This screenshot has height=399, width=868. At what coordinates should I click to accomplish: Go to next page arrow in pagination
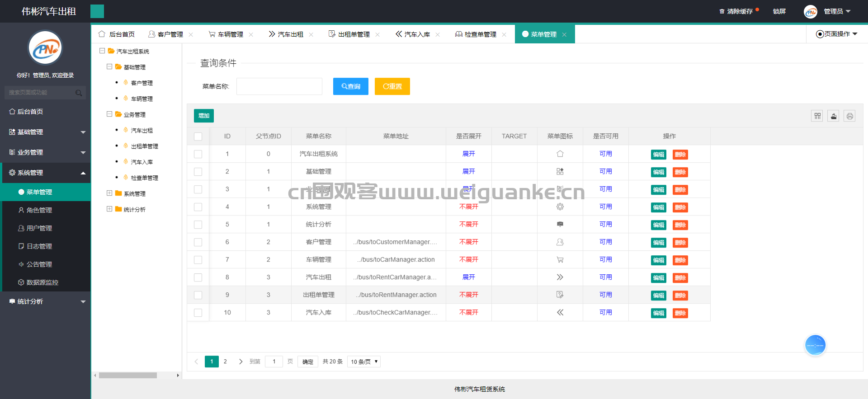241,362
